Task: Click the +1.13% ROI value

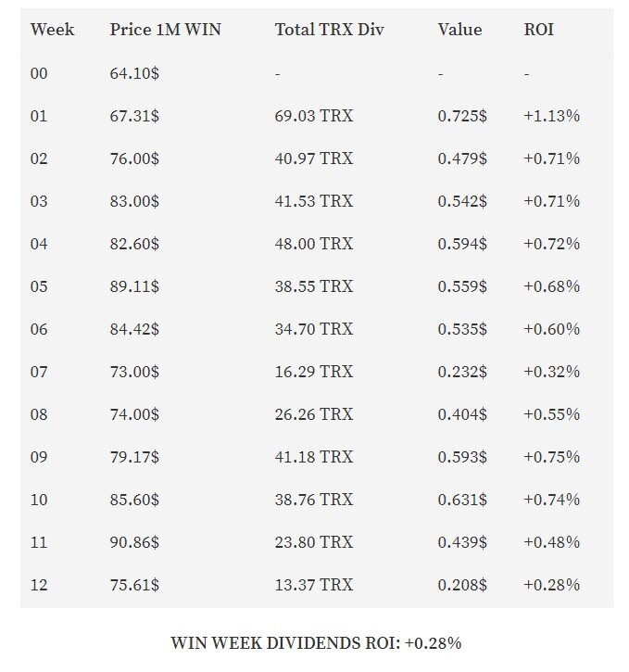Action: [551, 116]
